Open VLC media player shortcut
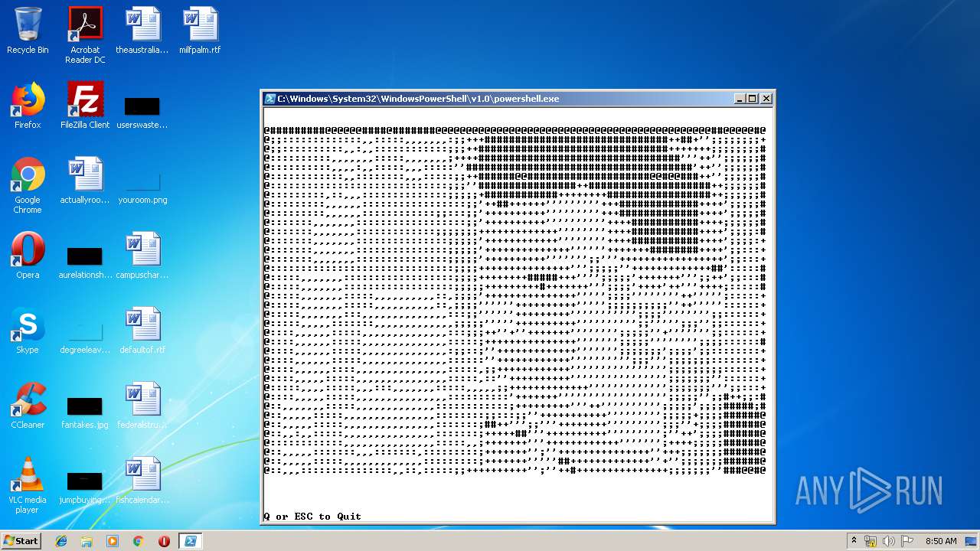 [28, 485]
